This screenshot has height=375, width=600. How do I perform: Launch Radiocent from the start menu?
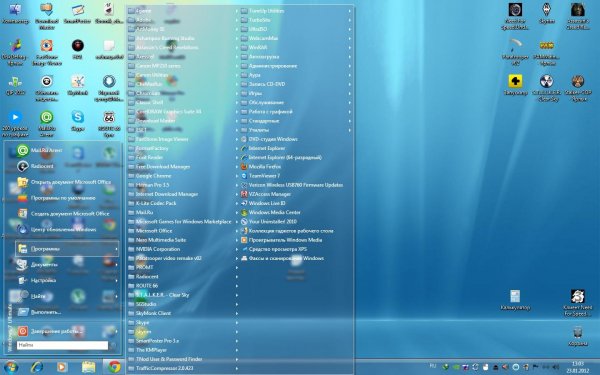tap(36, 166)
